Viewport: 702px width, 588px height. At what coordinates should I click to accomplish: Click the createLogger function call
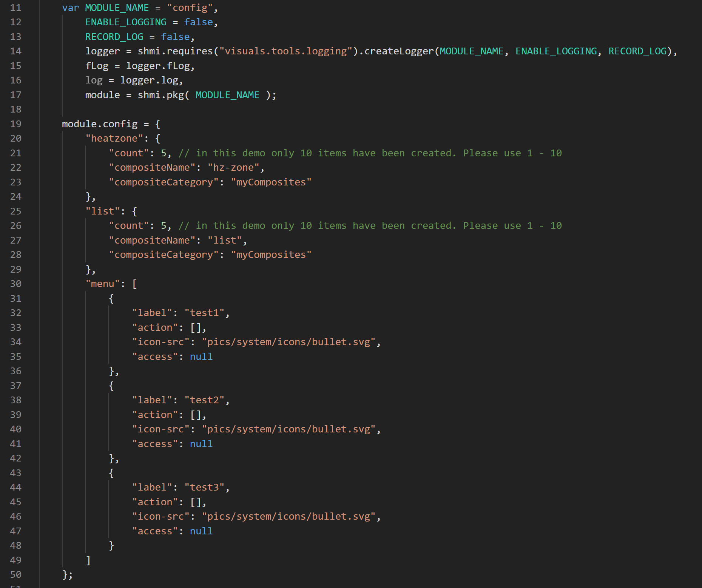(x=399, y=51)
